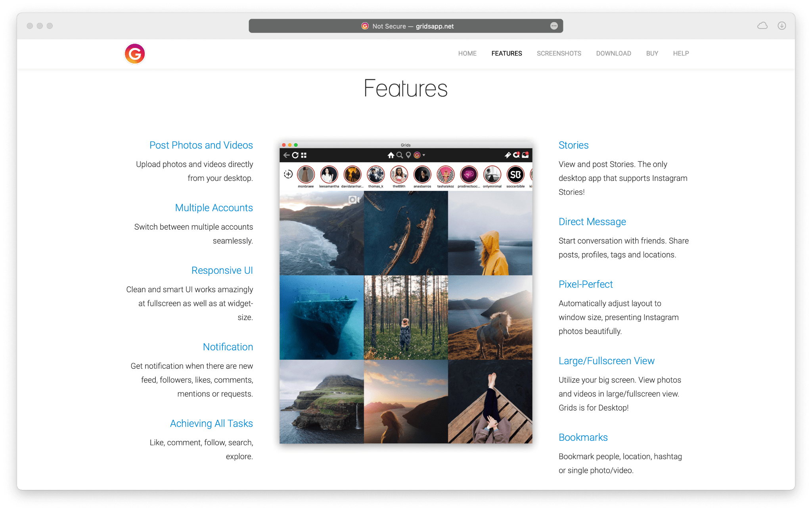The width and height of the screenshot is (812, 511).
Task: Click the home icon in Grids toolbar
Action: pyautogui.click(x=391, y=155)
